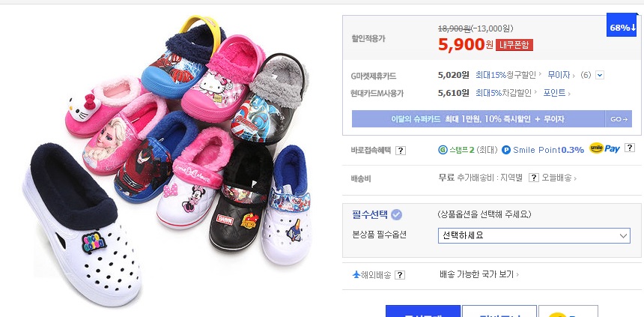Click the green 스탬프 G icon
The width and height of the screenshot is (644, 317).
[x=443, y=149]
